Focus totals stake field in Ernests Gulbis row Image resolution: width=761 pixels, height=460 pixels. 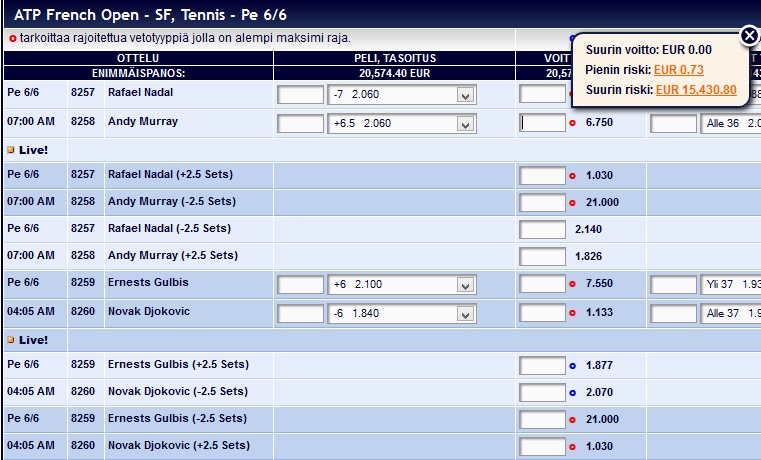pyautogui.click(x=673, y=285)
